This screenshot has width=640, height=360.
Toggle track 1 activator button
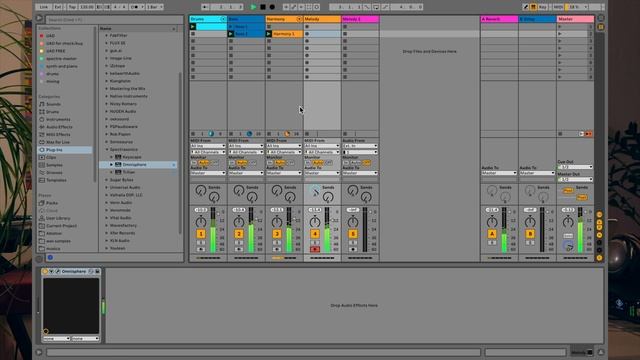[201, 234]
